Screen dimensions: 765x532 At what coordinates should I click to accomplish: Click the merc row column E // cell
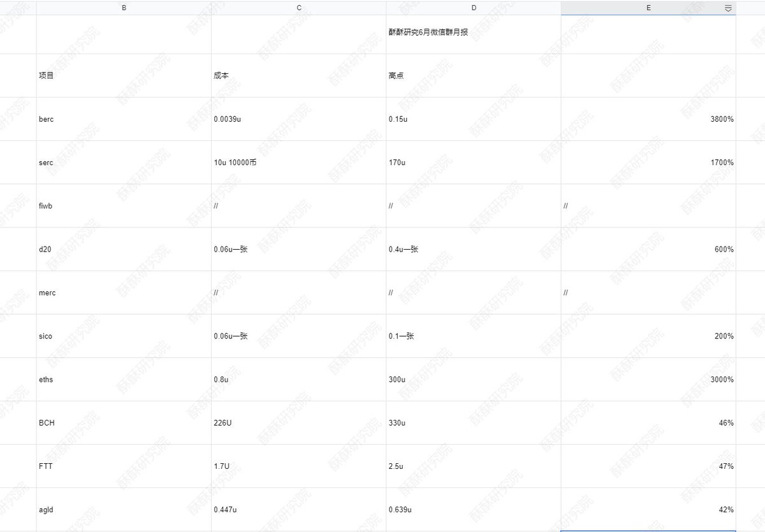tap(648, 292)
